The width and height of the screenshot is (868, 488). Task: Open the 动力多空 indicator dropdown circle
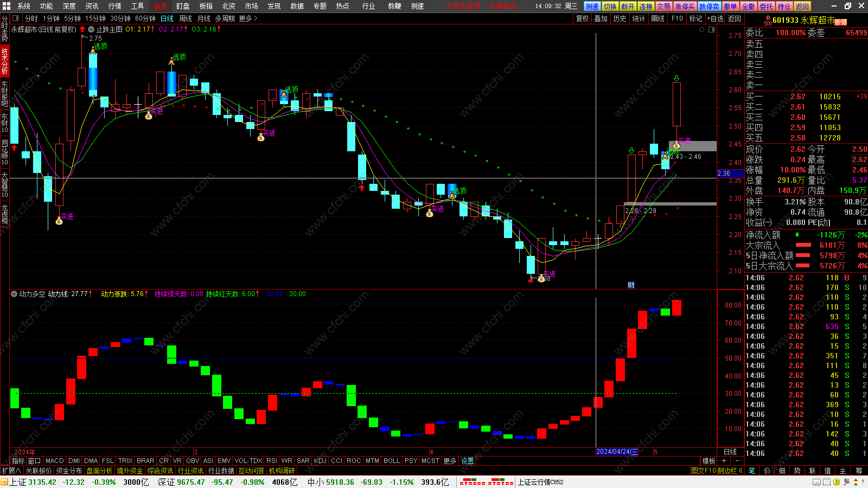[x=14, y=294]
